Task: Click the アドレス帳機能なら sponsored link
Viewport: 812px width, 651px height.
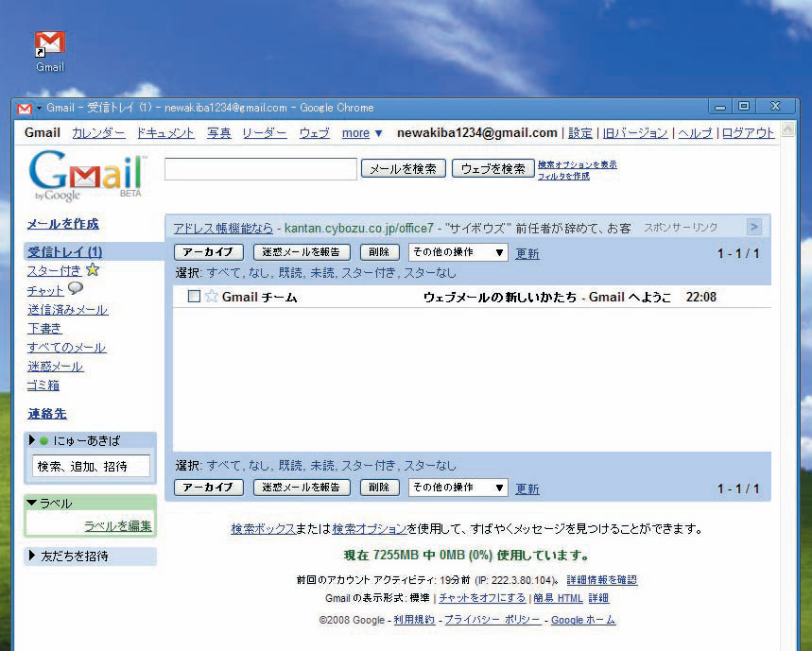Action: click(x=223, y=229)
